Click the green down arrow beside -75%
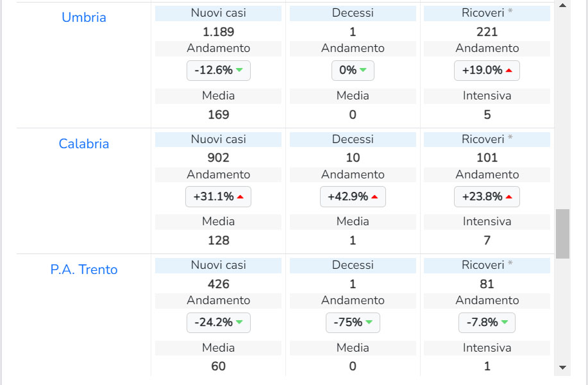This screenshot has width=588, height=385. pos(369,322)
